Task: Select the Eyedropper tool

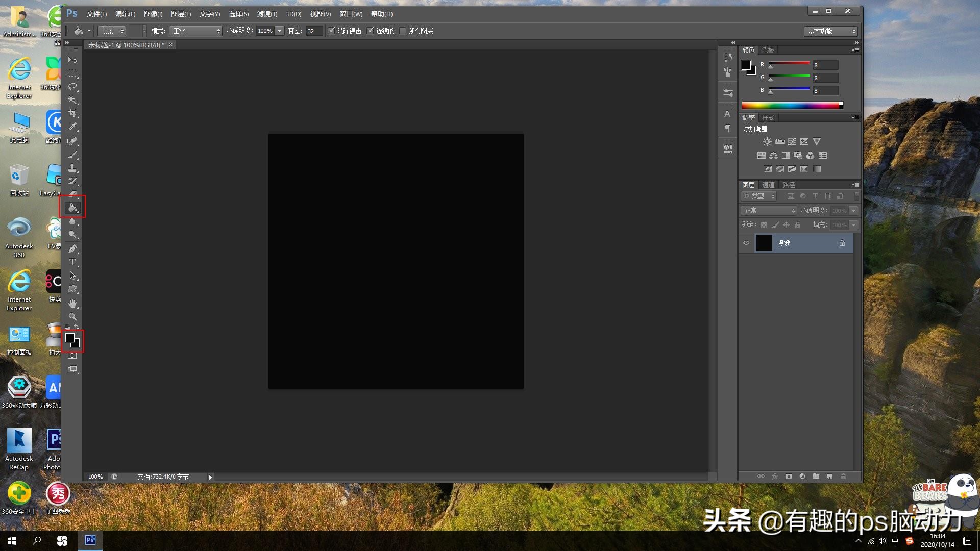Action: pos(72,127)
